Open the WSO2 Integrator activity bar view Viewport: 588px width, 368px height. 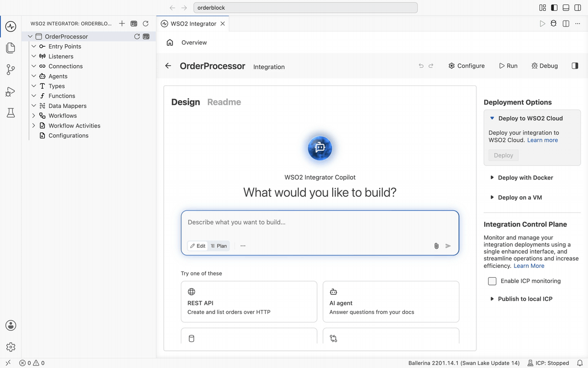(11, 26)
